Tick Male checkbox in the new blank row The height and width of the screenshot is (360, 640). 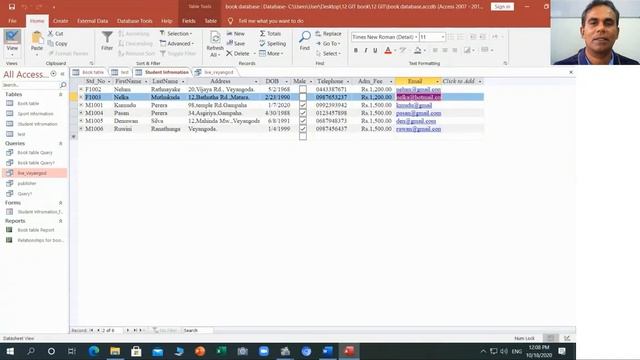point(302,137)
